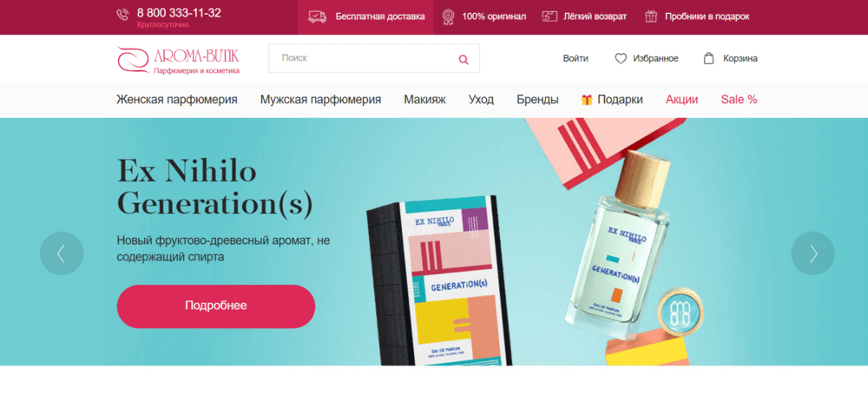The height and width of the screenshot is (415, 868).
Task: Click the heart favorites icon
Action: point(621,58)
